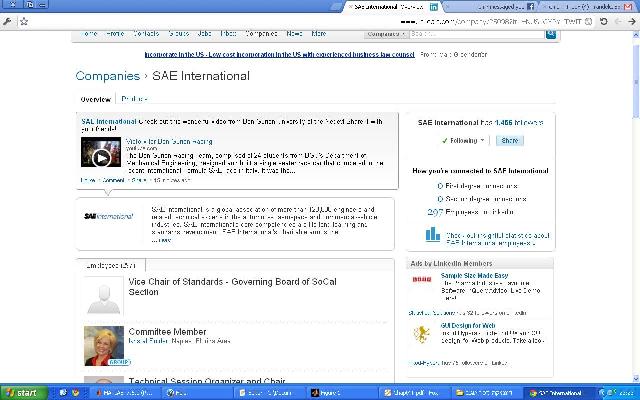The image size is (640, 400).
Task: Open the Companies item in navigation bar
Action: [261, 33]
